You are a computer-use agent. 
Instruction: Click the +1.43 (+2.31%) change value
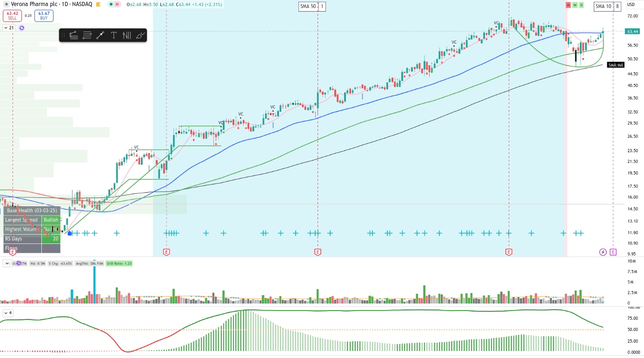208,4
